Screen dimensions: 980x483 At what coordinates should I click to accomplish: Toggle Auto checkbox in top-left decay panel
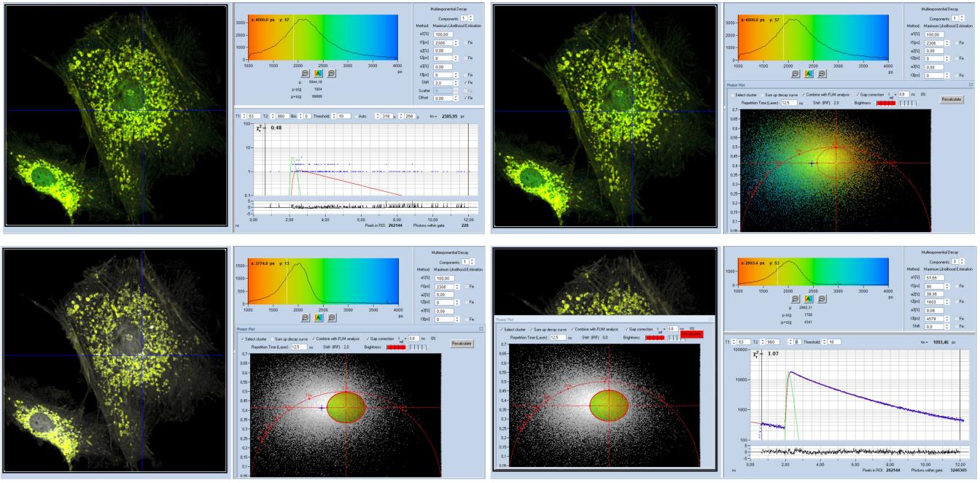[x=355, y=115]
